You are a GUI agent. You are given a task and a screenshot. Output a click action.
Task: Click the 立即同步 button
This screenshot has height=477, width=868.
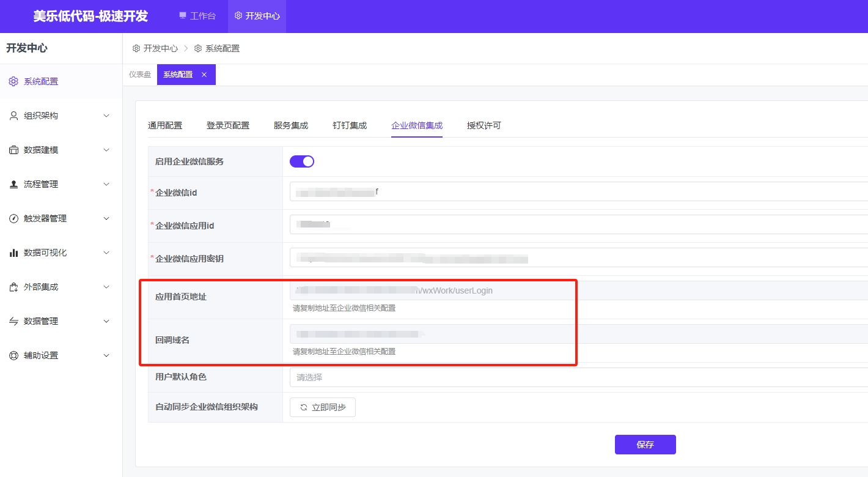(323, 407)
